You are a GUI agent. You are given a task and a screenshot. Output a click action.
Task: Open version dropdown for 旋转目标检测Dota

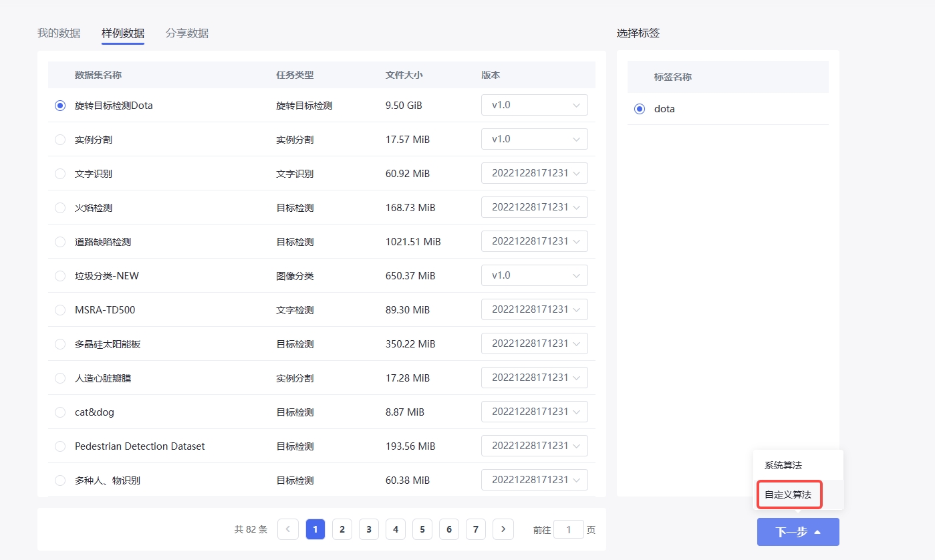(535, 105)
